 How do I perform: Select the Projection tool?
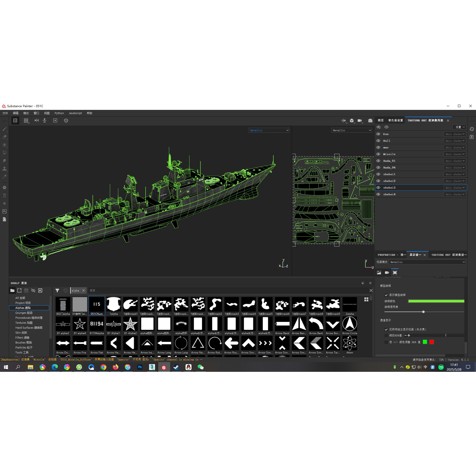(x=4, y=145)
